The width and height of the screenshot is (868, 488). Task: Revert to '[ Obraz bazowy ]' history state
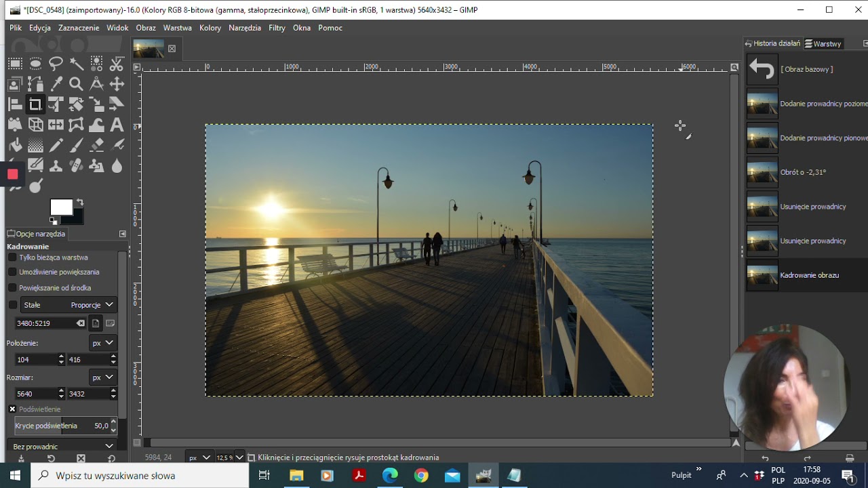[x=806, y=69]
